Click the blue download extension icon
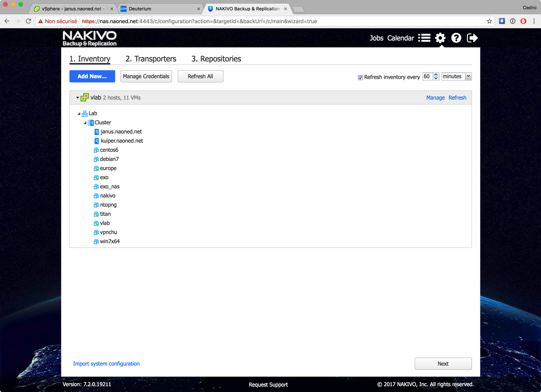The image size is (541, 392). [502, 21]
